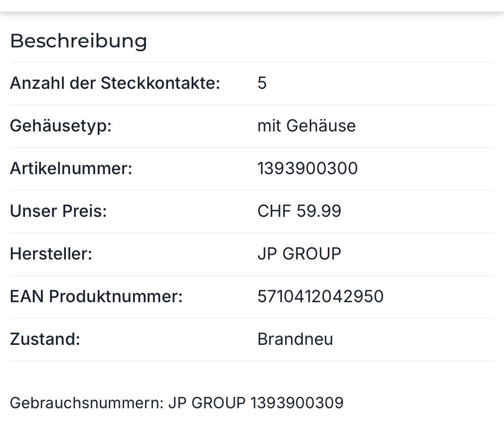Click EAN number 5710412042950

[320, 297]
